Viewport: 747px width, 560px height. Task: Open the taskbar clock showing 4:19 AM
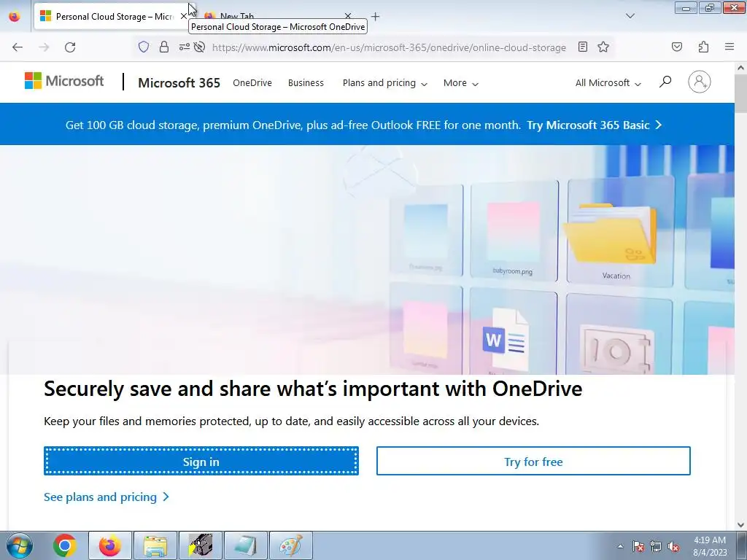[x=710, y=546]
